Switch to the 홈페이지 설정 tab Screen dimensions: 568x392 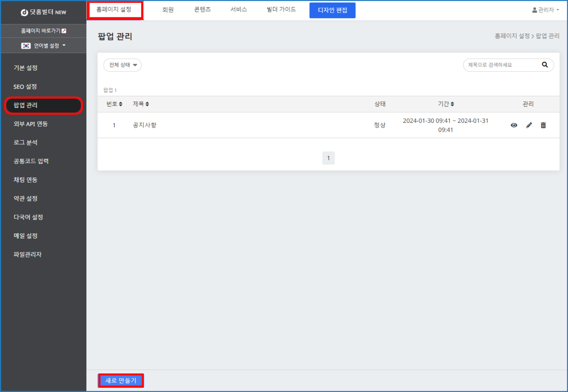pyautogui.click(x=114, y=9)
